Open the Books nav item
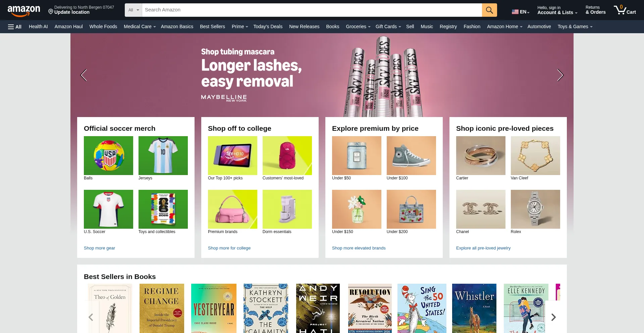 pos(333,27)
